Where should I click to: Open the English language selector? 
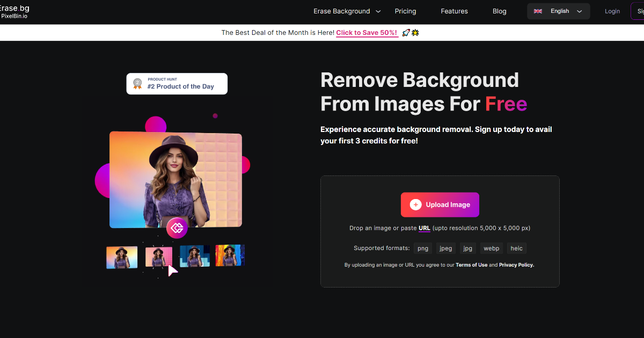pyautogui.click(x=559, y=11)
